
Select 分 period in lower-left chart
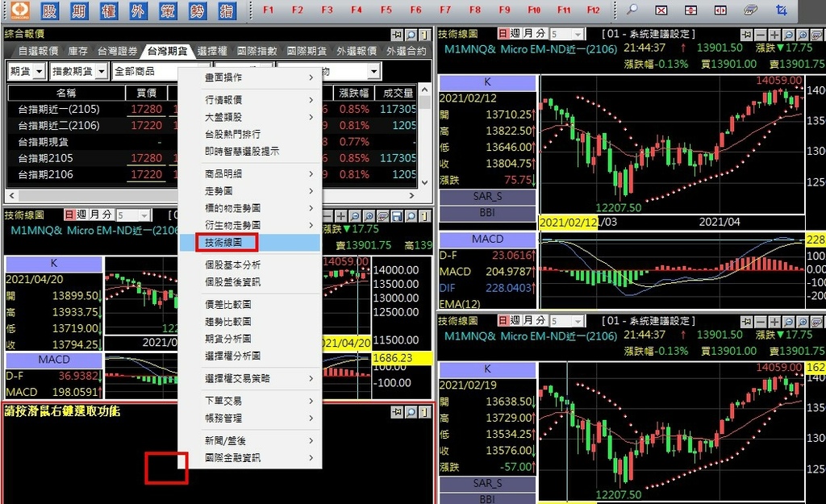tap(107, 215)
